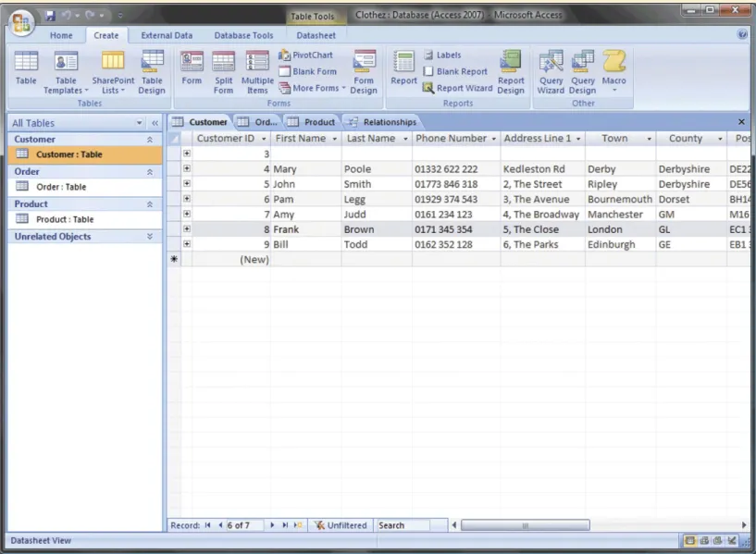Insert a PivotChart form
This screenshot has width=756, height=554.
pos(305,55)
